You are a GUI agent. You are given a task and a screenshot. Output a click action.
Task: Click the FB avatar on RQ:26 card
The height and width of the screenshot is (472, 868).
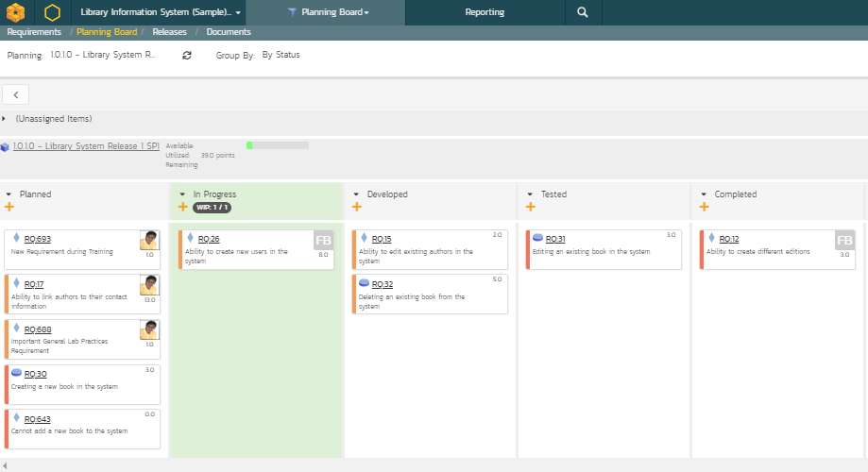[323, 240]
